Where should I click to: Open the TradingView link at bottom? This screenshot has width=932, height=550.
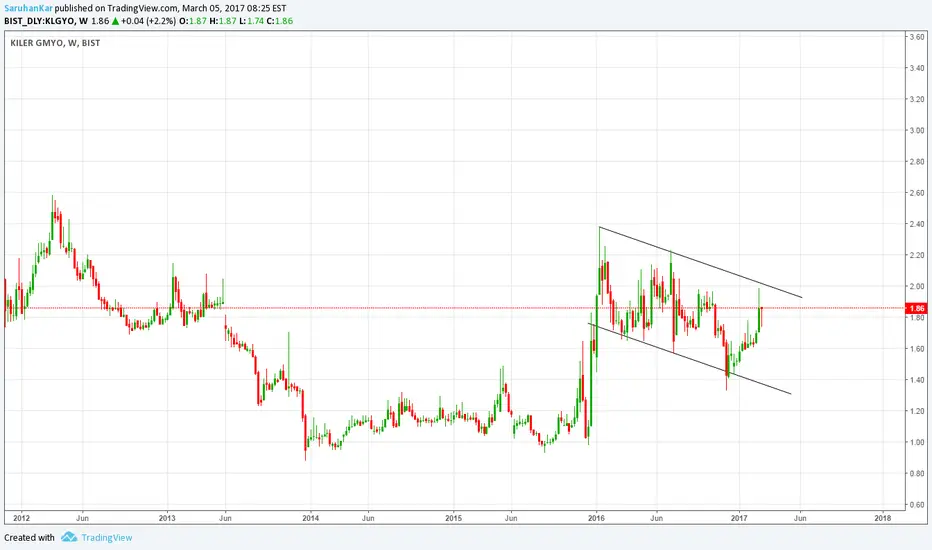(x=107, y=538)
